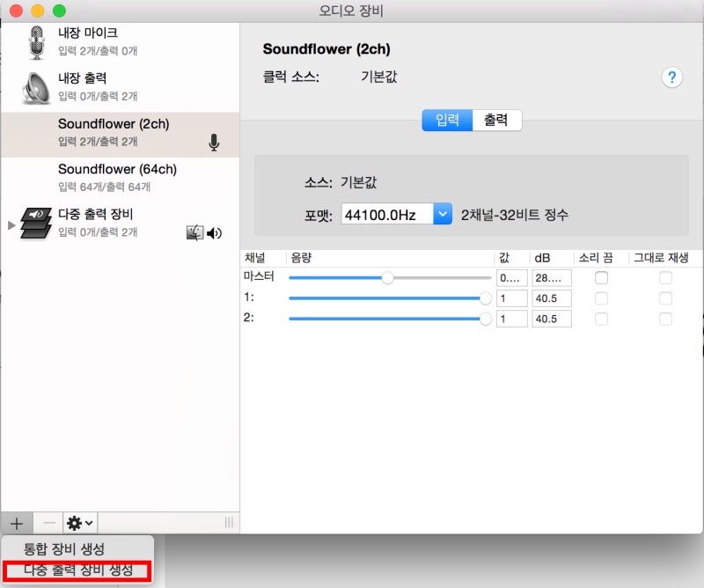Choose 다중 출력 장비 생성 menu item
This screenshot has height=588, width=704.
tap(77, 570)
